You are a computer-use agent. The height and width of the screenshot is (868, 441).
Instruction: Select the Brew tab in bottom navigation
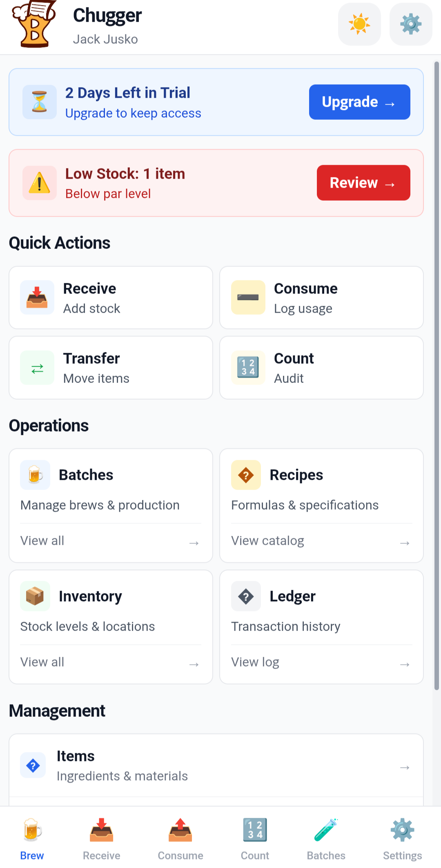[x=32, y=836]
